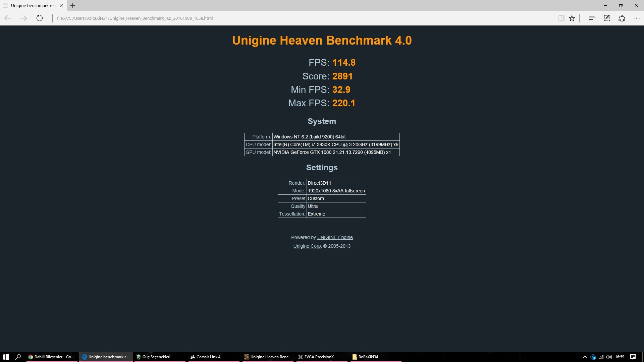Click the blue circular tray icon

[593, 357]
